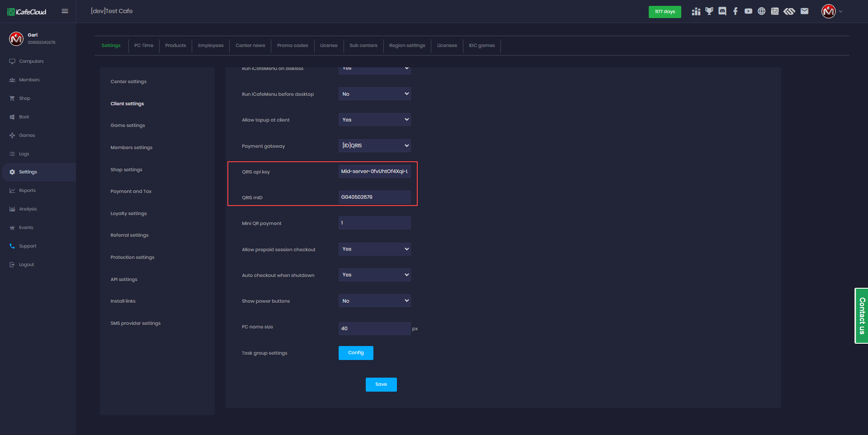Click the Facebook icon in header
Screen dimensions: 868x435
click(x=735, y=11)
